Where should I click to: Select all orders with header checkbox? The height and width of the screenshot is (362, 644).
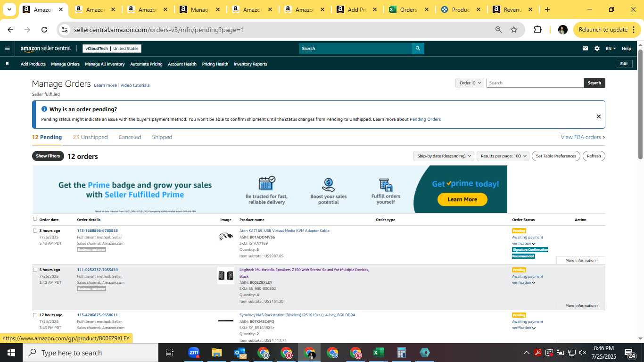point(35,219)
